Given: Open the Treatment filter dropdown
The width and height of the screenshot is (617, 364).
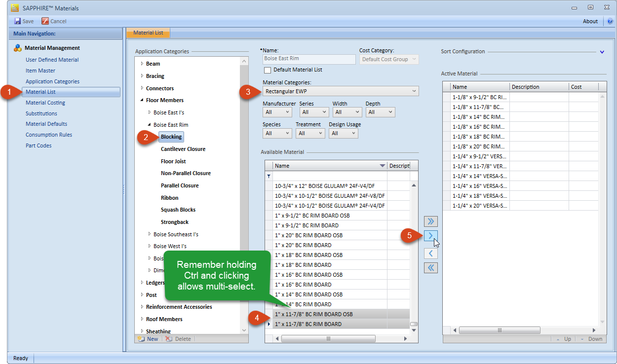Looking at the screenshot, I should pos(310,133).
